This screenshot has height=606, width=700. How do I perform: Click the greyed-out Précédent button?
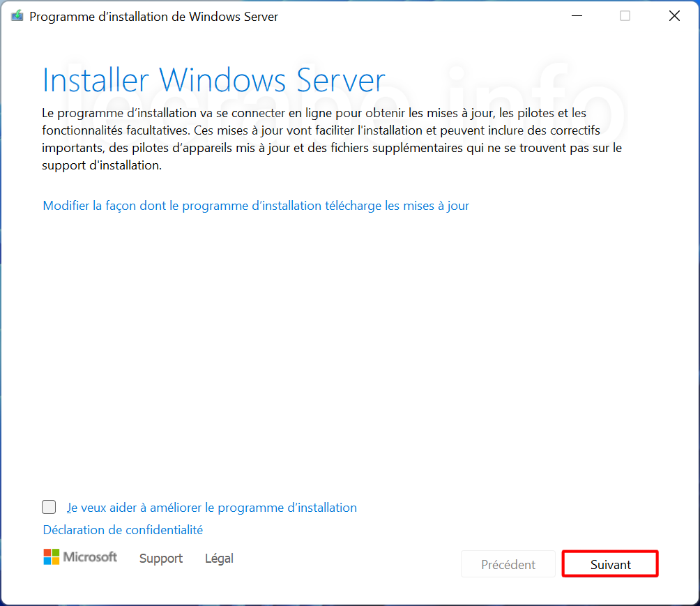(x=508, y=564)
